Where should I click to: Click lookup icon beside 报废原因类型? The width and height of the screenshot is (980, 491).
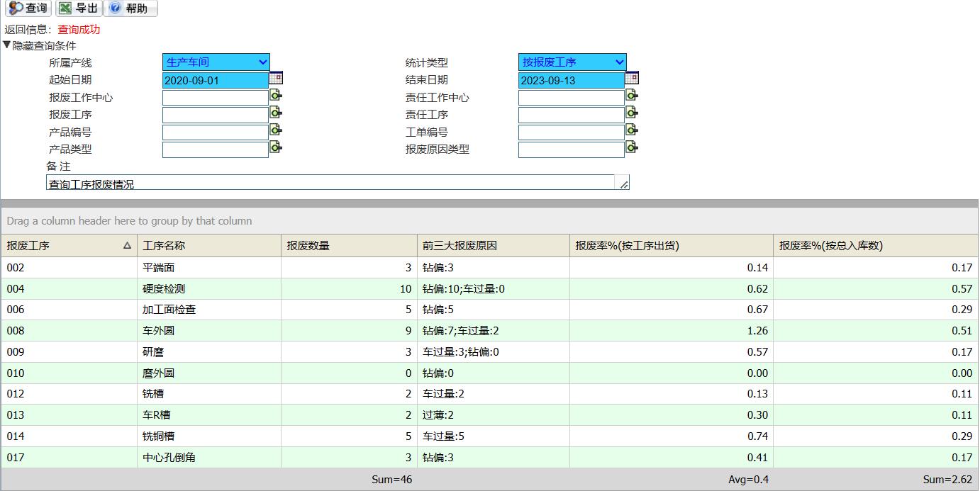point(632,147)
